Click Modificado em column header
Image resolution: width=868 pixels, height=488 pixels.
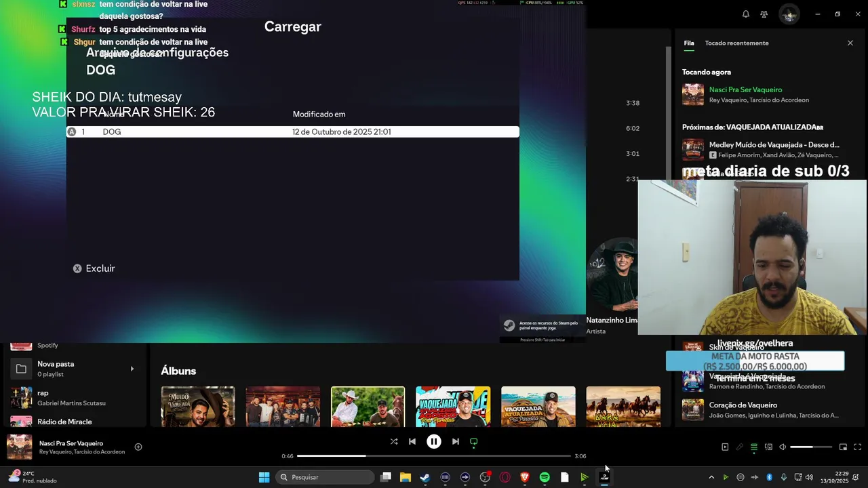pyautogui.click(x=319, y=114)
